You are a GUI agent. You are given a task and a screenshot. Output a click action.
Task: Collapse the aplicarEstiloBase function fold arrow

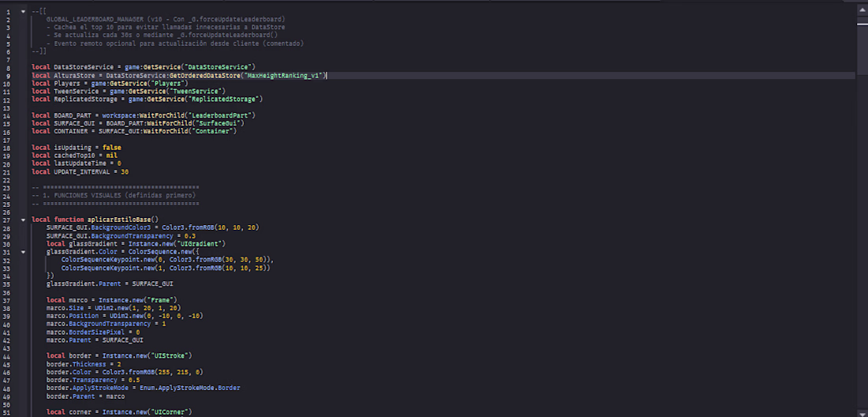click(x=23, y=220)
